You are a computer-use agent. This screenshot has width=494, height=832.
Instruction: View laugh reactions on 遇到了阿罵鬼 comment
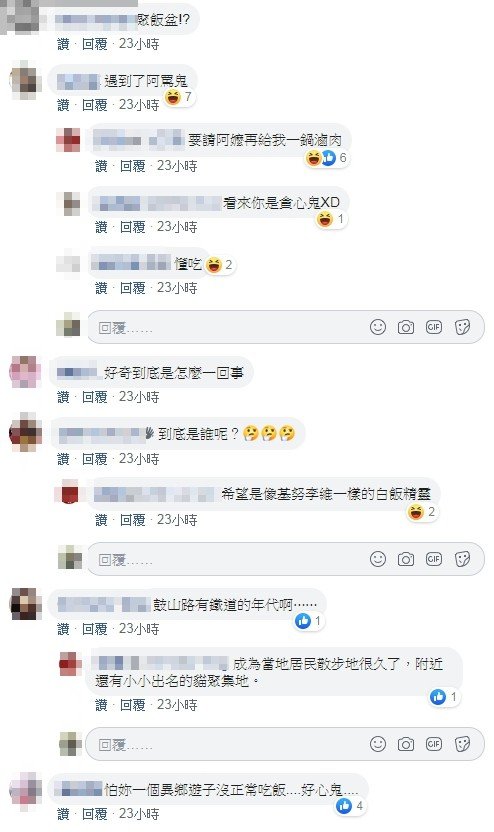tap(178, 97)
